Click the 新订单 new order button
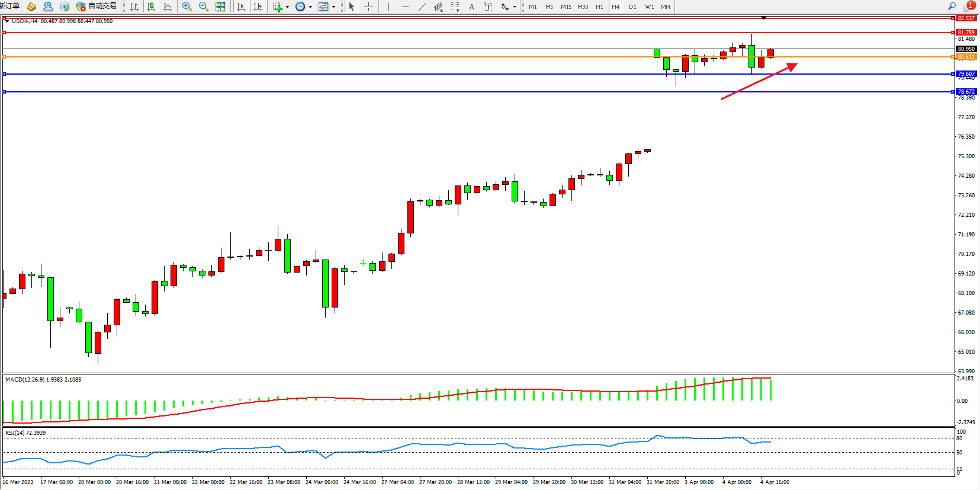Viewport: 980px width, 490px height. click(11, 6)
